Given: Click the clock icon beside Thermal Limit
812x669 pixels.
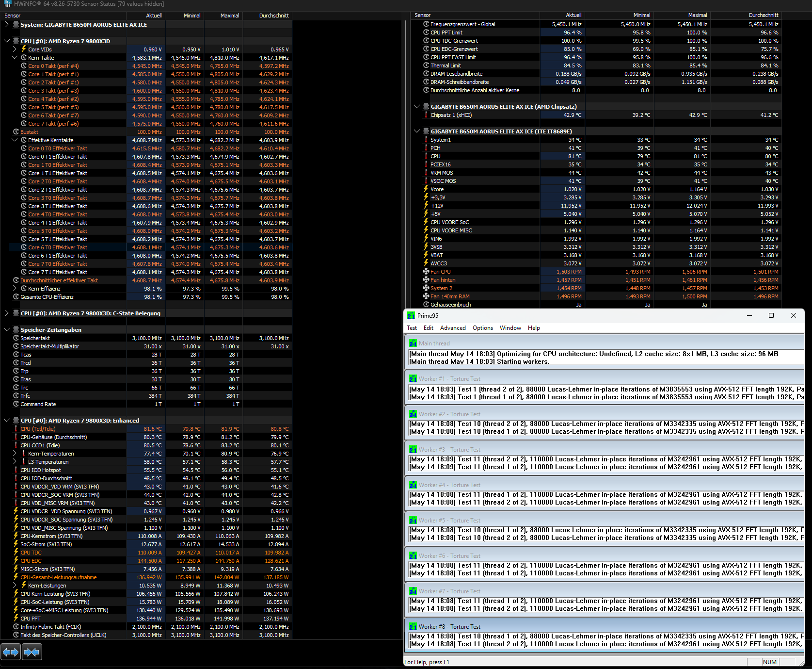Looking at the screenshot, I should tap(426, 65).
